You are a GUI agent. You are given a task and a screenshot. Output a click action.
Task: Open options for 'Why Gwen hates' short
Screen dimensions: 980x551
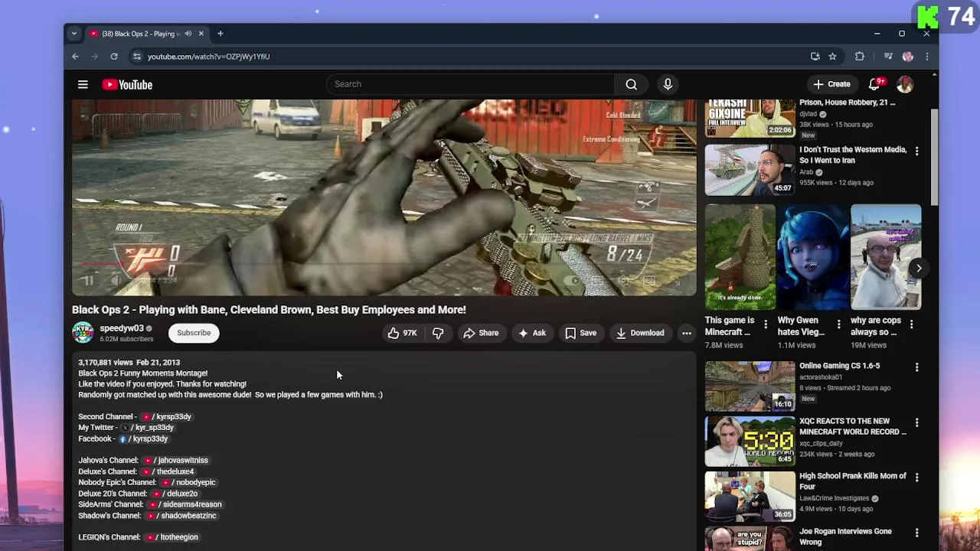click(838, 324)
